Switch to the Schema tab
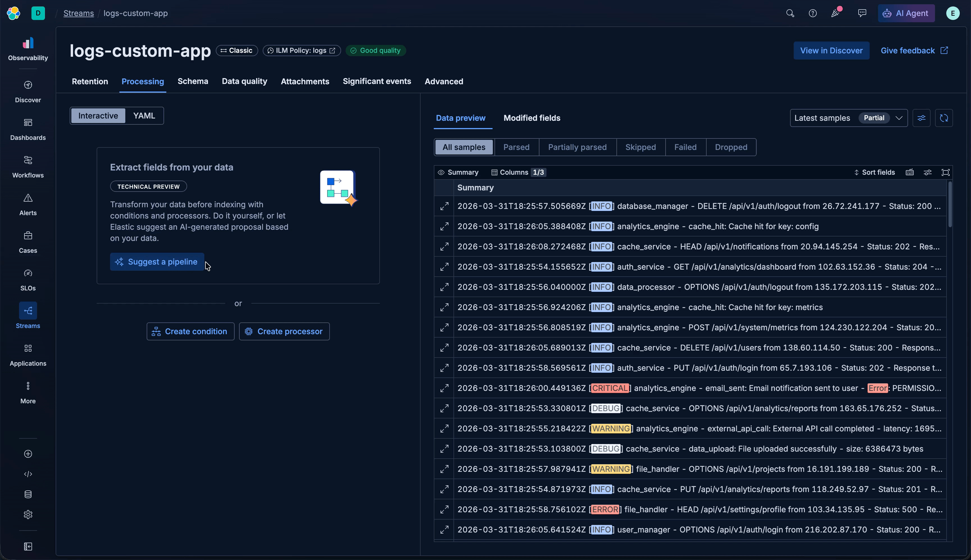 point(193,81)
